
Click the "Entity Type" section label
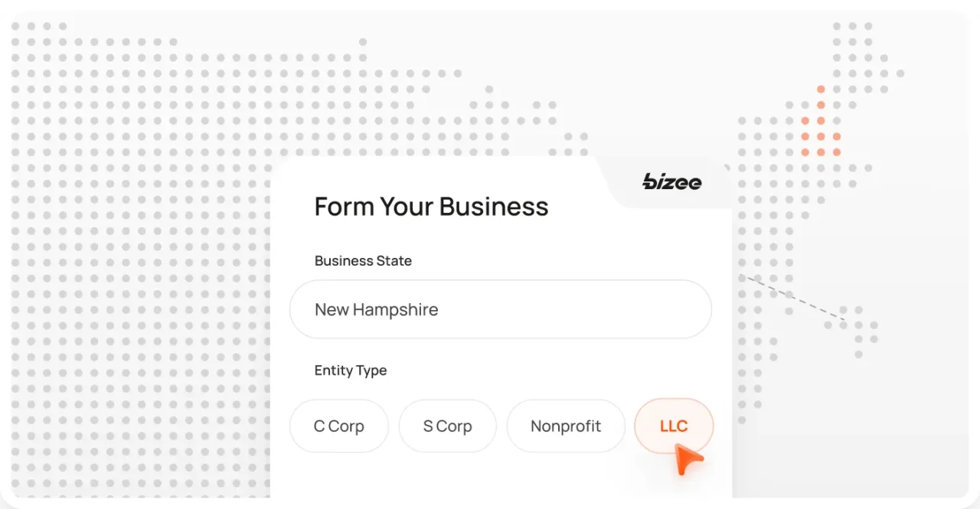coord(350,370)
